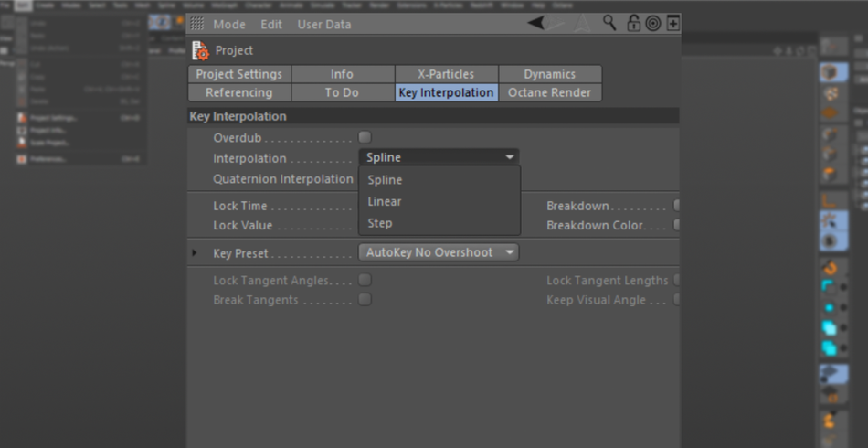Click the Preferences icon in the Edit menu
868x448 pixels.
(x=22, y=159)
